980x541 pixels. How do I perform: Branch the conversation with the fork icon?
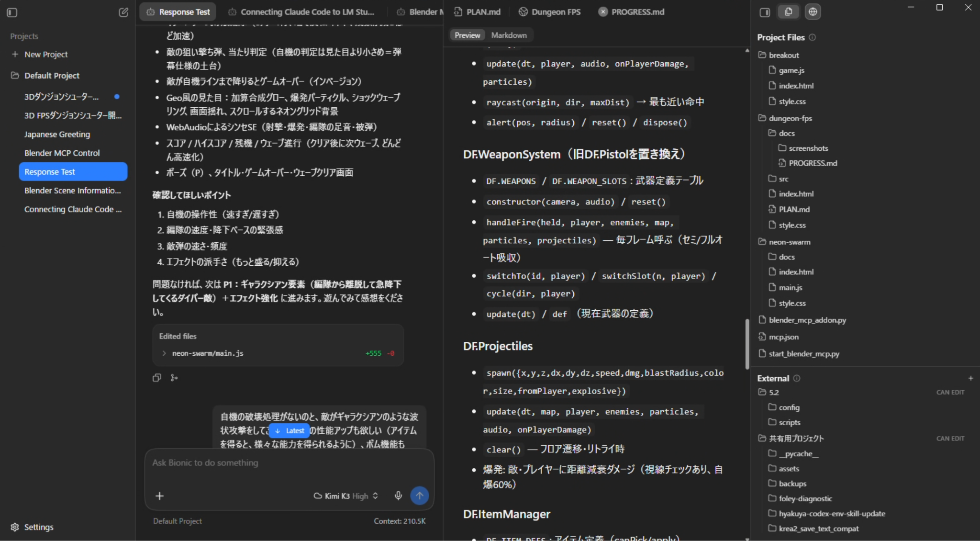tap(174, 378)
